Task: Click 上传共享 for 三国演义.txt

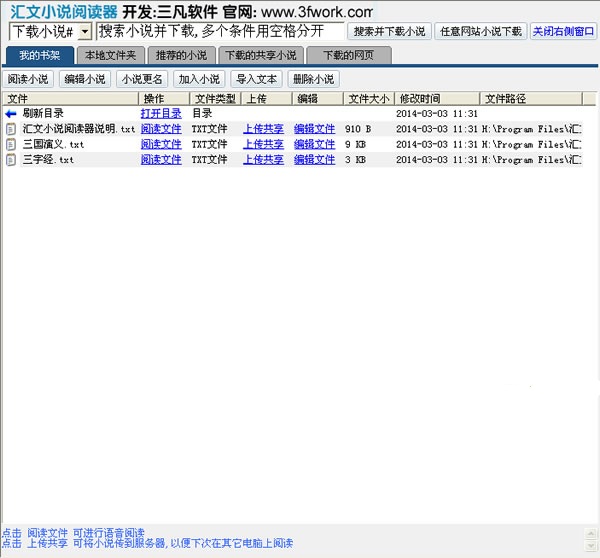Action: pyautogui.click(x=264, y=144)
